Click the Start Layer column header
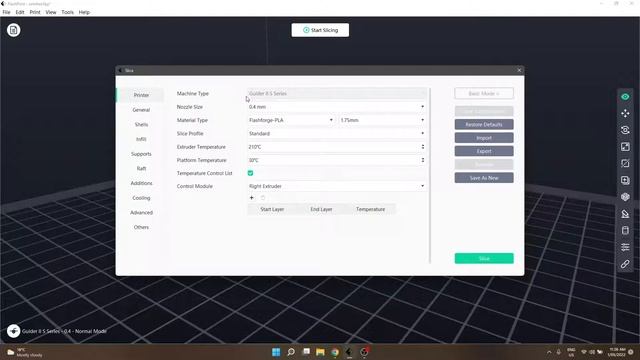Screen dimensions: 640x360 pos(272,209)
